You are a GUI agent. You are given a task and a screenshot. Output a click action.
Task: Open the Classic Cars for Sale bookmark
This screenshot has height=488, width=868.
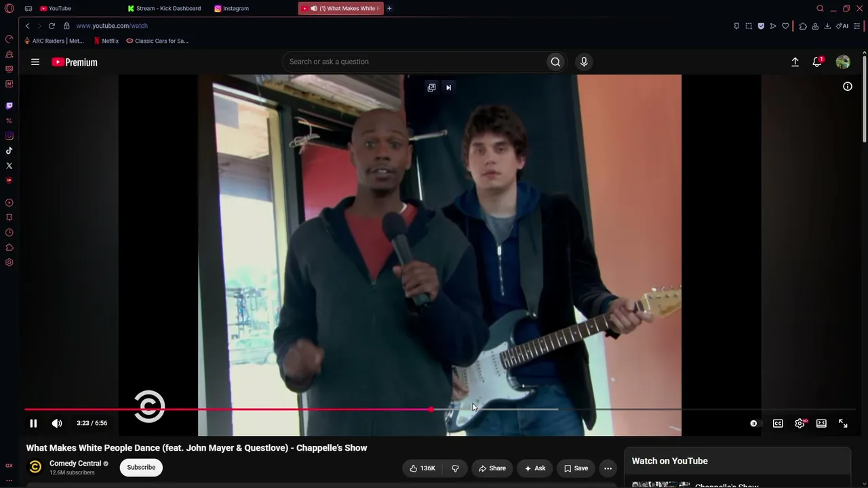(157, 41)
